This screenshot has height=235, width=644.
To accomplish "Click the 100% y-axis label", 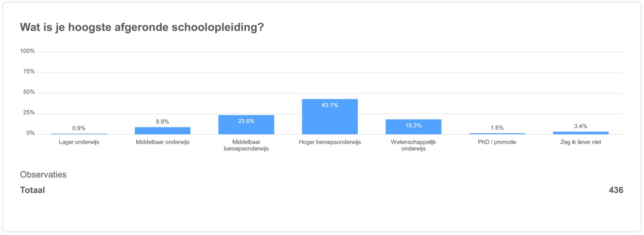I will pos(27,52).
